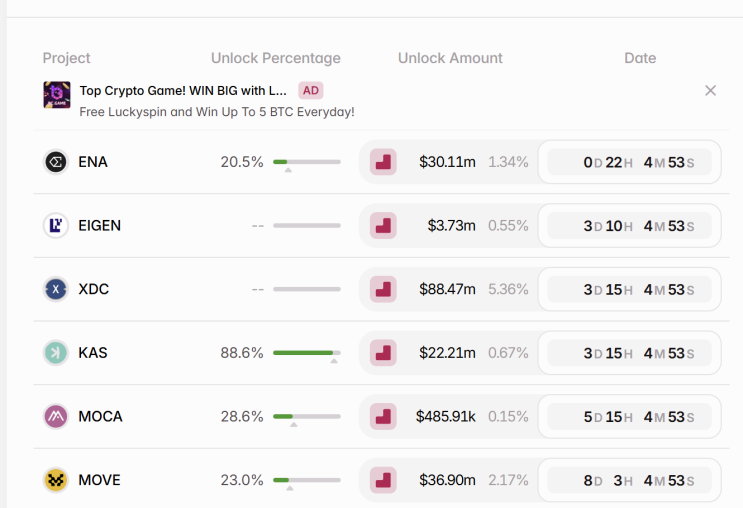Image resolution: width=743 pixels, height=508 pixels.
Task: Click the ENA 20.5% unlock progress bar
Action: (x=306, y=162)
